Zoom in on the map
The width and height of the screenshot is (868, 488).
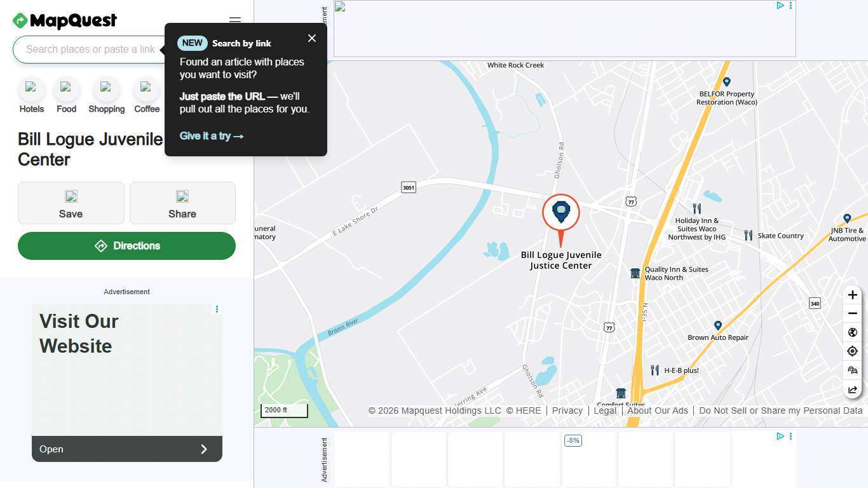point(853,295)
